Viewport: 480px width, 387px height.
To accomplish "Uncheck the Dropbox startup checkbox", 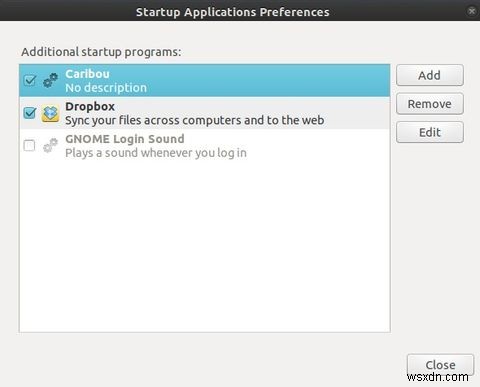I will 30,113.
